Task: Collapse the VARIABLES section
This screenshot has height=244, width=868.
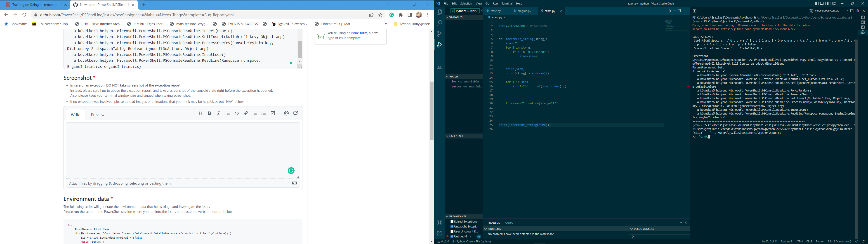Action: click(464, 17)
